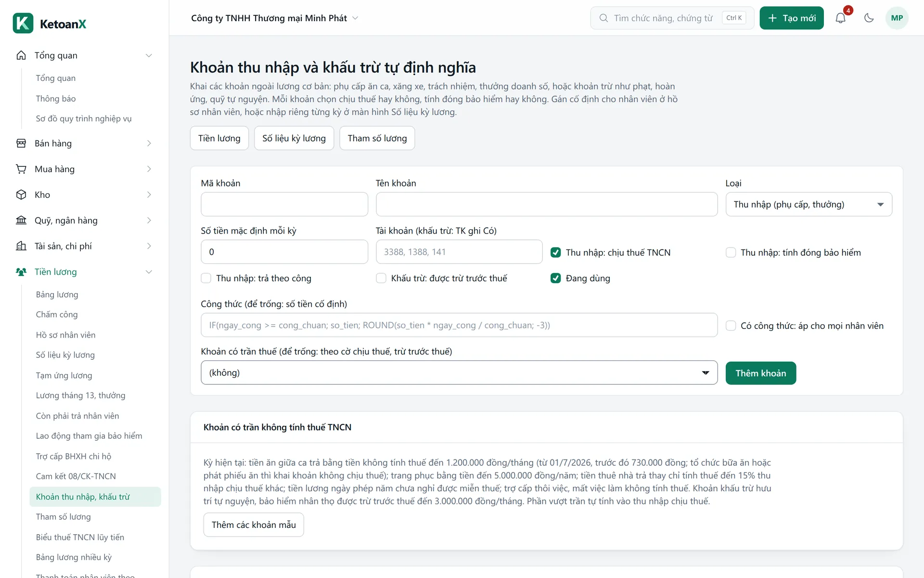Click the Bán hàng store icon
This screenshot has width=924, height=578.
click(x=21, y=144)
